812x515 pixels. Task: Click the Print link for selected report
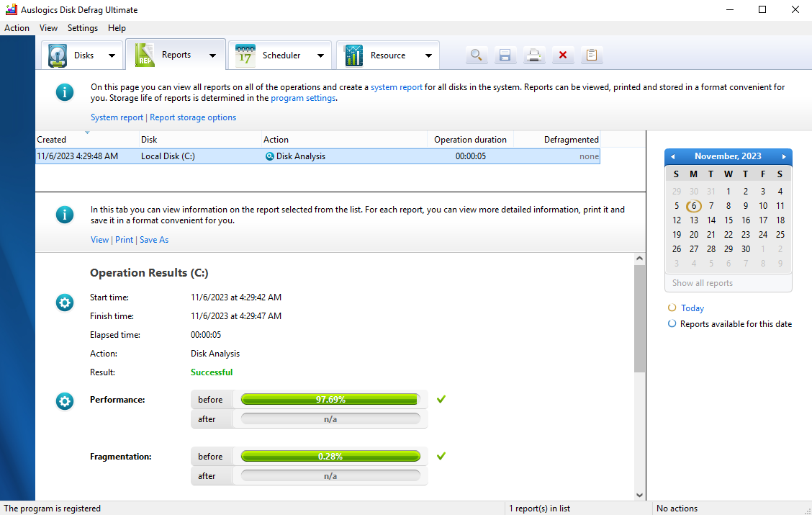point(125,239)
